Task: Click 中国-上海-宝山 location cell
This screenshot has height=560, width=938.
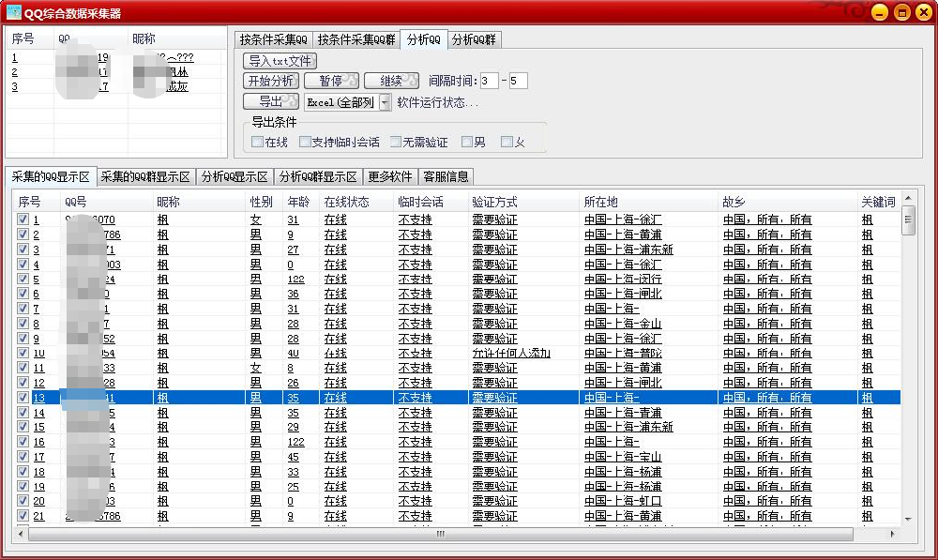Action: tap(623, 457)
